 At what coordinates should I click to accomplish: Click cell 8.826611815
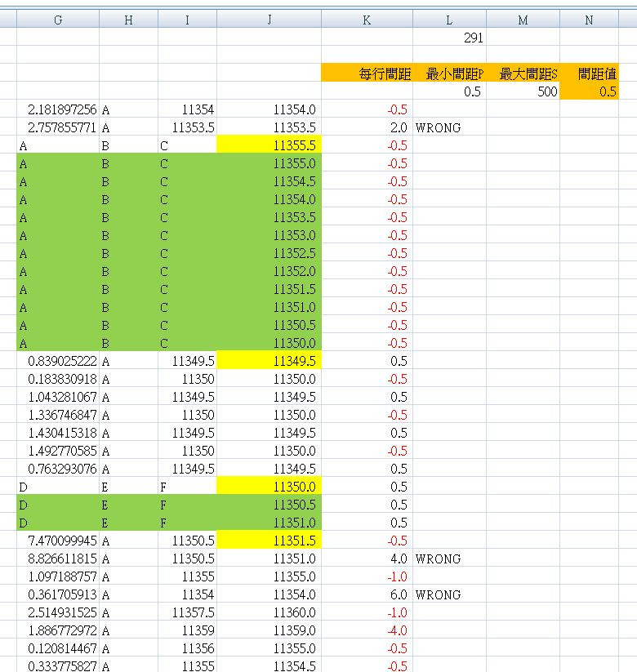coord(58,559)
